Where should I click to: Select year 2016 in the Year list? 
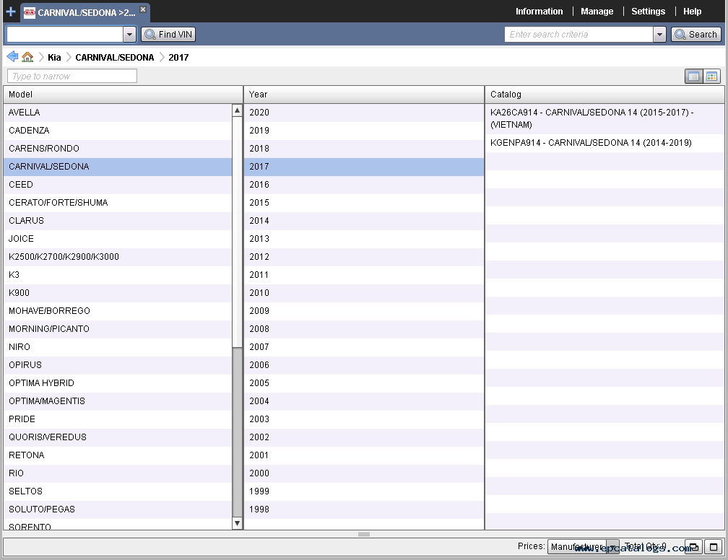pos(364,185)
